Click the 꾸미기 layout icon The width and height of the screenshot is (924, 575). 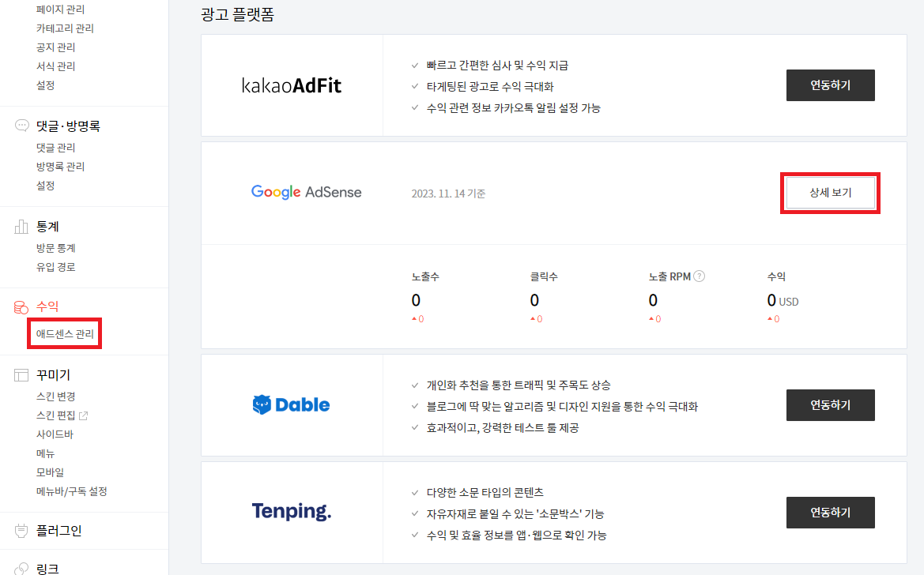(x=21, y=374)
